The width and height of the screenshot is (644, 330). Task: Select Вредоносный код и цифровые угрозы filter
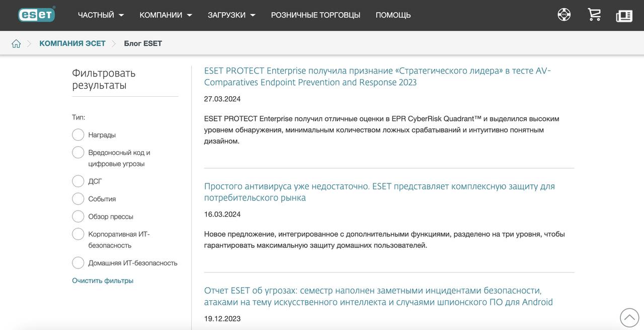point(78,152)
